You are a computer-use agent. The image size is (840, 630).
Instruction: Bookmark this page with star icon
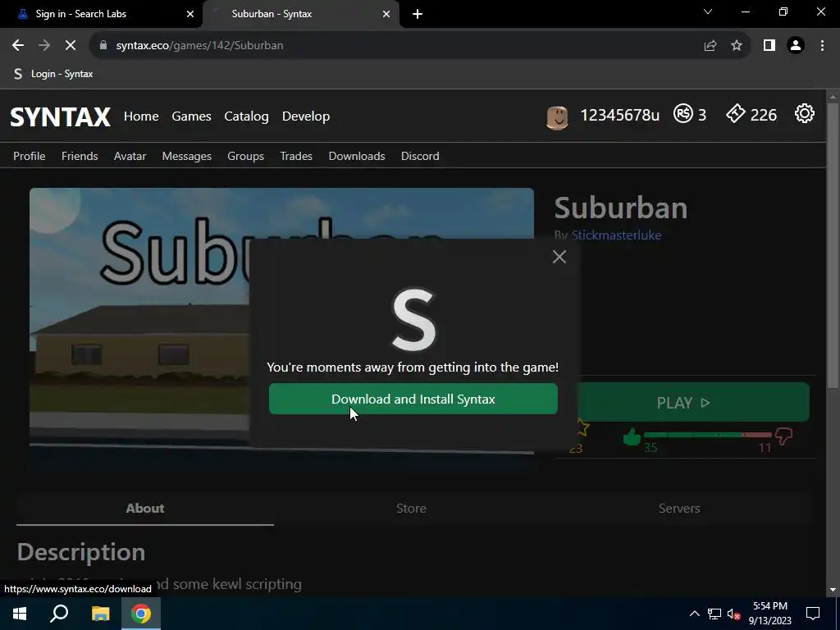pos(737,46)
